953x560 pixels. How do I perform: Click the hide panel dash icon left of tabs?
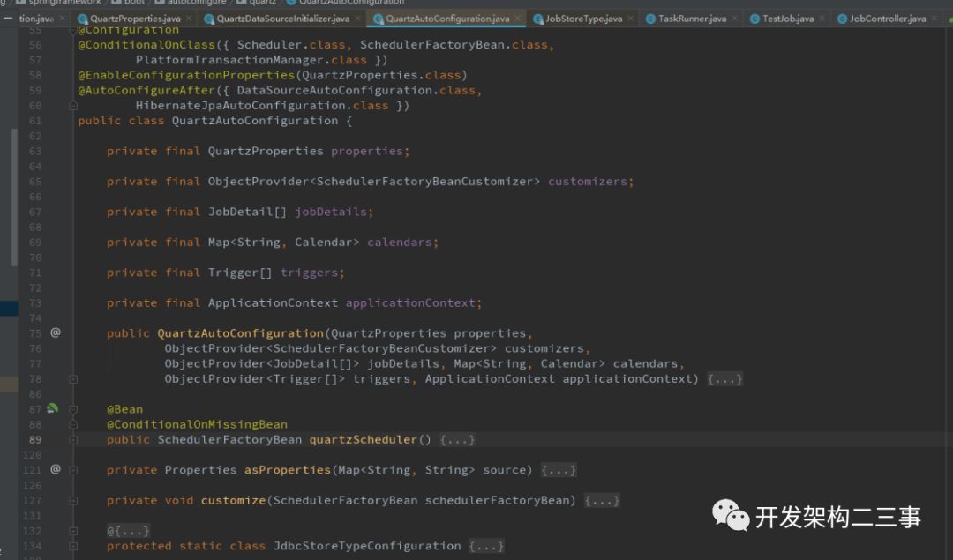(x=8, y=19)
